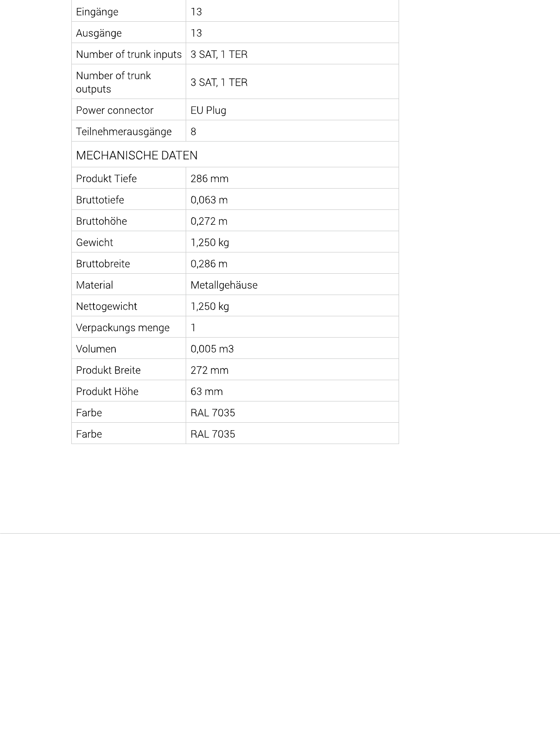This screenshot has height=749, width=560.
Task: Select the Nettogewicht row label
Action: tap(106, 306)
